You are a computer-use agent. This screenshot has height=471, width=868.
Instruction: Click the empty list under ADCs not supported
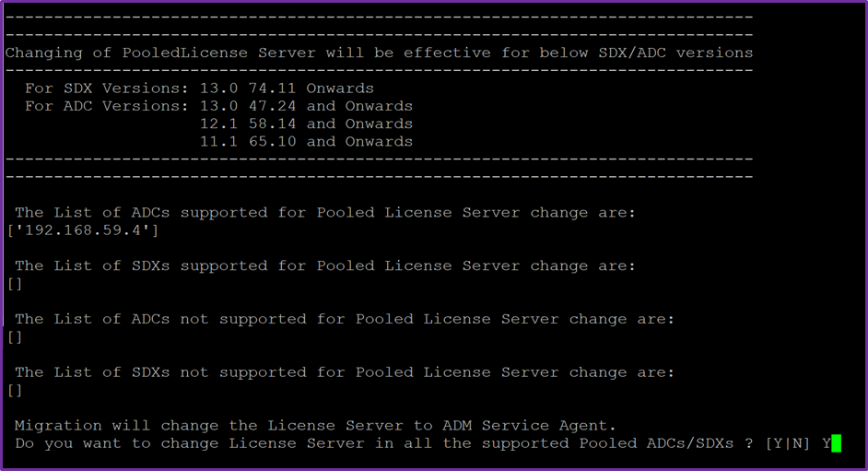point(14,336)
